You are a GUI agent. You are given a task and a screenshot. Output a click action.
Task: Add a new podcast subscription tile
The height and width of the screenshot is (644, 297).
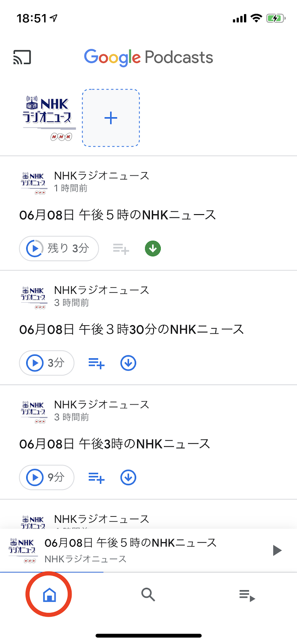[111, 118]
